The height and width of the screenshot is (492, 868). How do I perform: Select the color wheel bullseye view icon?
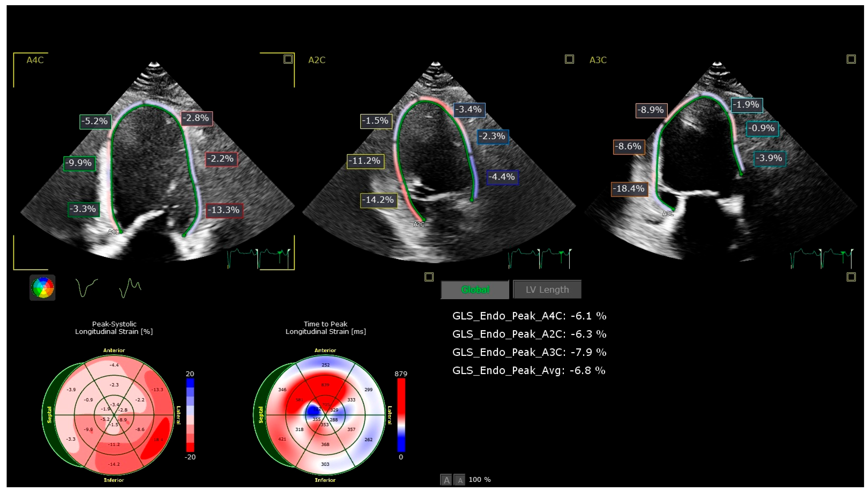[x=42, y=288]
